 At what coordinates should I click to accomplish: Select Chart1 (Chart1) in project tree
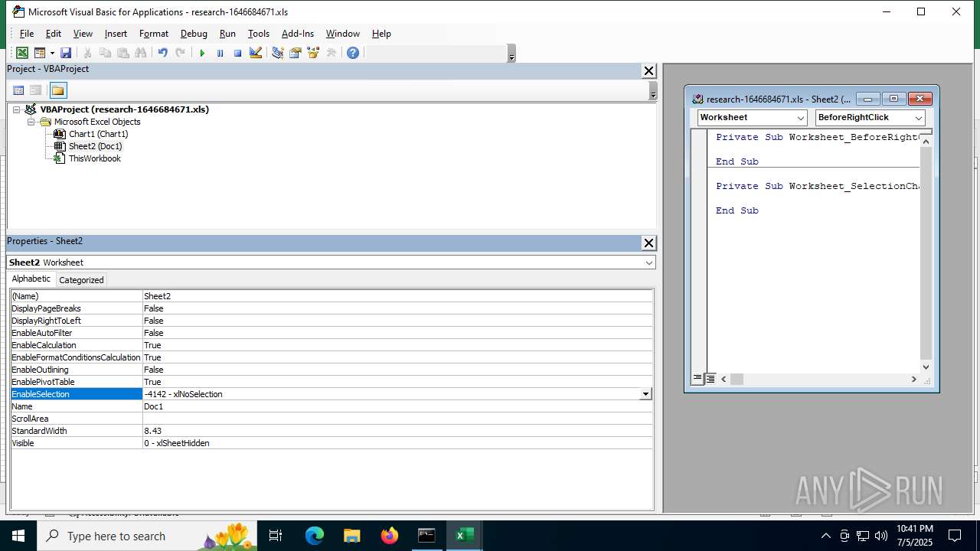click(x=98, y=134)
